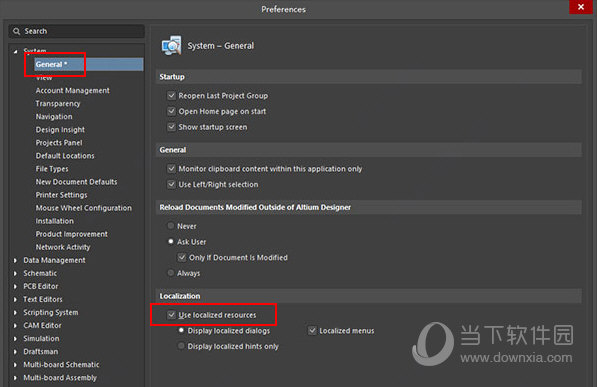Open Mouse Wheel Configuration page
Viewport: 597px width, 387px height.
[84, 208]
